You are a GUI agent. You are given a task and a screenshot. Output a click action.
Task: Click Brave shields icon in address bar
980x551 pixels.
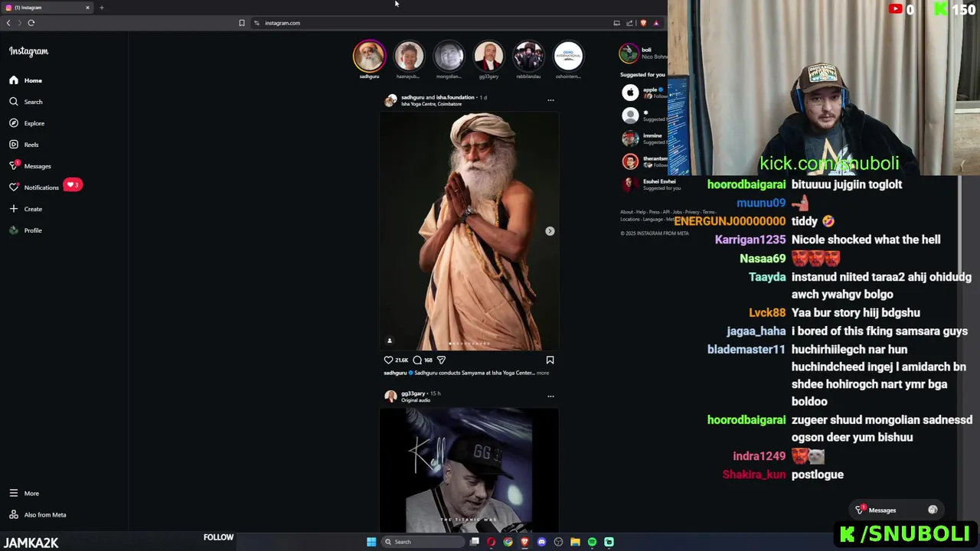point(643,23)
